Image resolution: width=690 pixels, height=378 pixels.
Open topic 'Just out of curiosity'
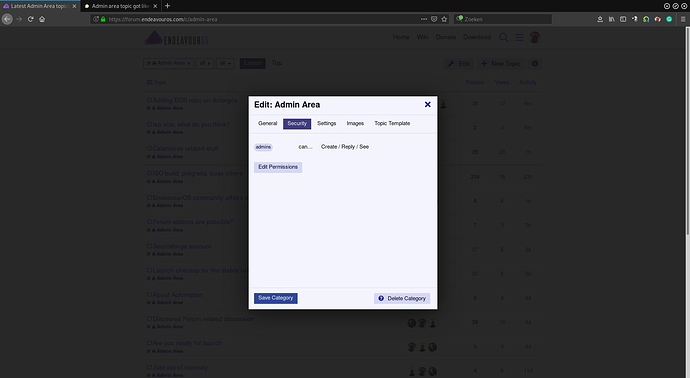[180, 367]
